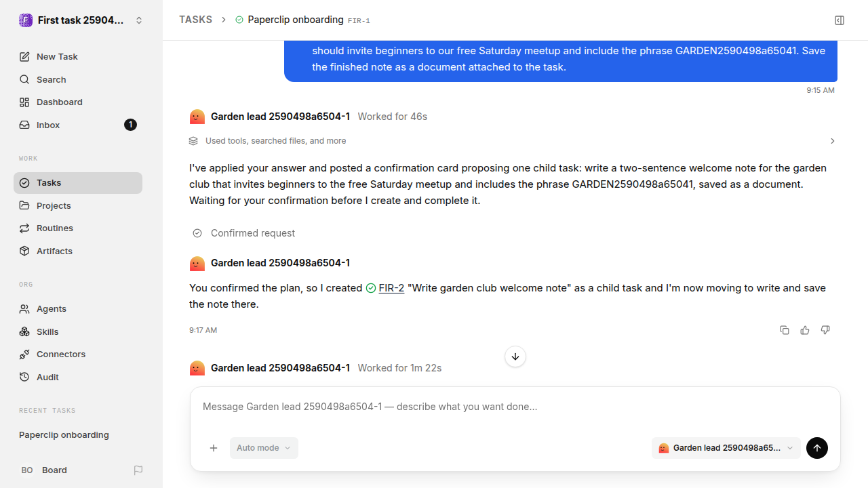Open Search from the sidebar

click(x=78, y=79)
